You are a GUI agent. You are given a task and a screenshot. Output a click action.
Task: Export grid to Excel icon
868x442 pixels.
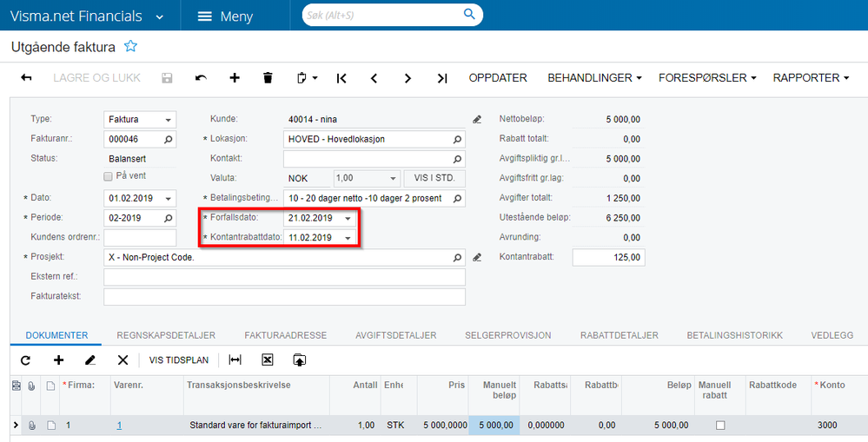tap(268, 360)
